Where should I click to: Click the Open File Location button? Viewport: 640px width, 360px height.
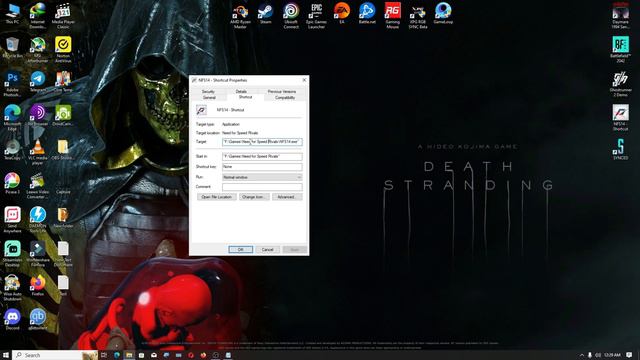click(x=216, y=197)
